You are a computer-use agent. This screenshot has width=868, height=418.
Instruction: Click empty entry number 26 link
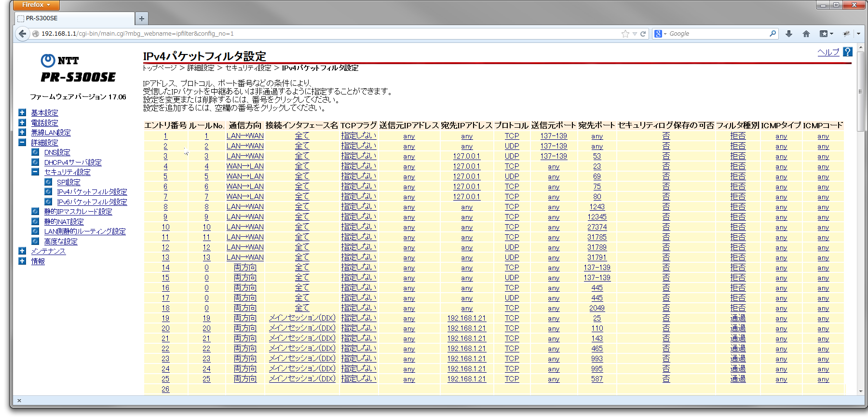(165, 389)
